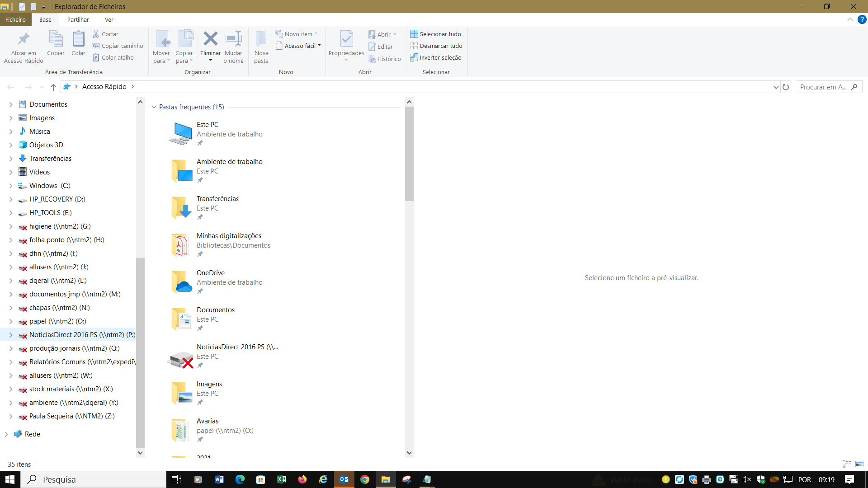Click the Histórico icon
Screen dimensions: 868x488
tap(372, 59)
